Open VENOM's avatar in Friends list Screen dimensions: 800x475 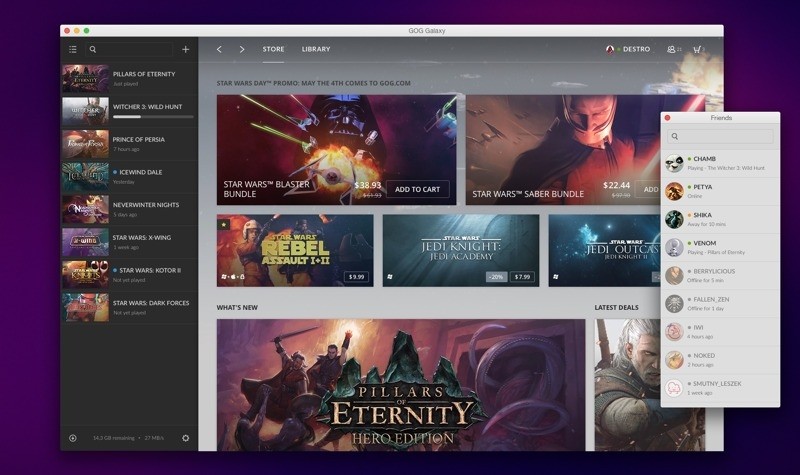click(x=674, y=248)
